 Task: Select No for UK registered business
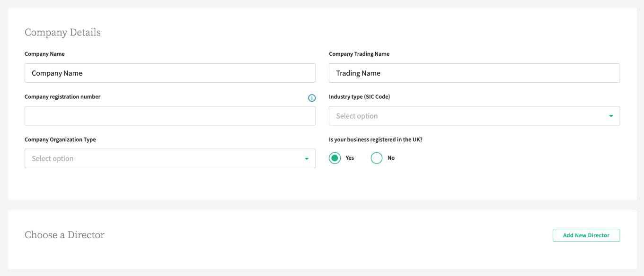tap(377, 158)
